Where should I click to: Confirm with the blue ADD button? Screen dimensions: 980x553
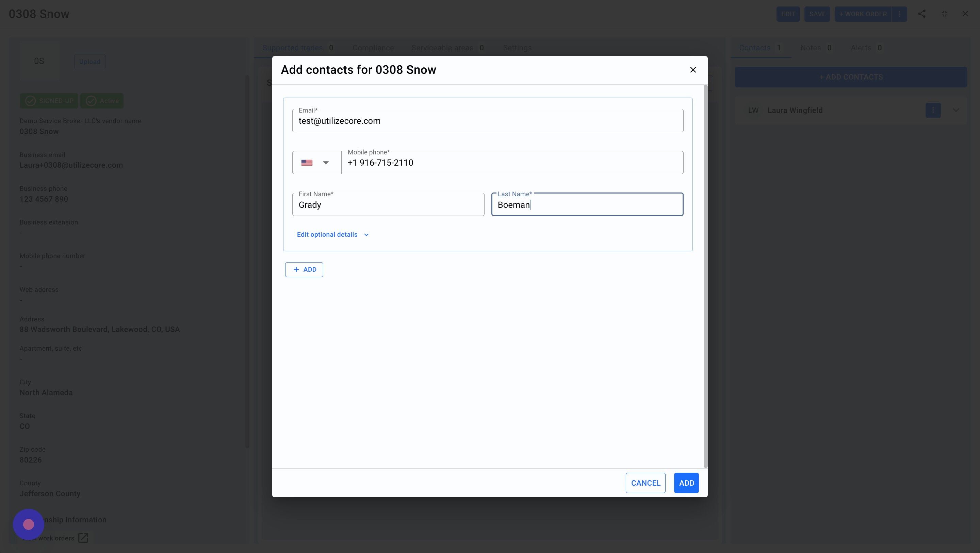(x=686, y=483)
